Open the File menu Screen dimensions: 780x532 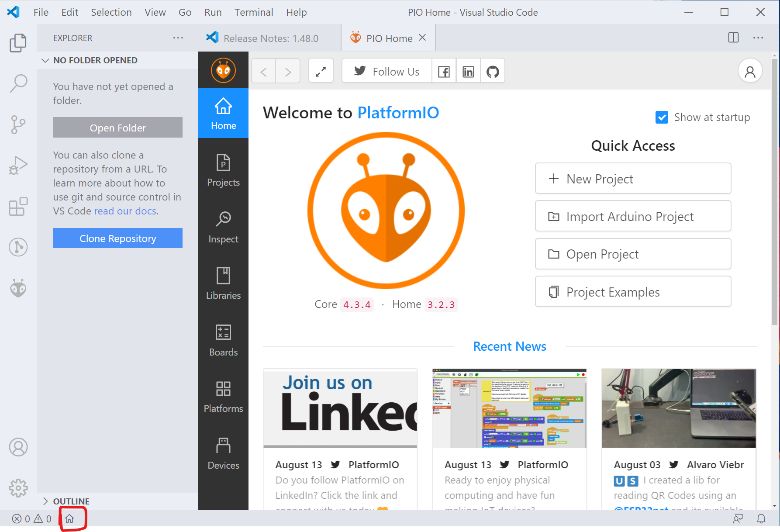41,12
